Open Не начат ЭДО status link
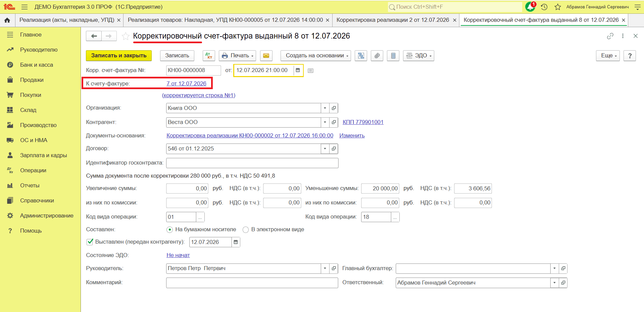The height and width of the screenshot is (312, 644). (x=178, y=255)
